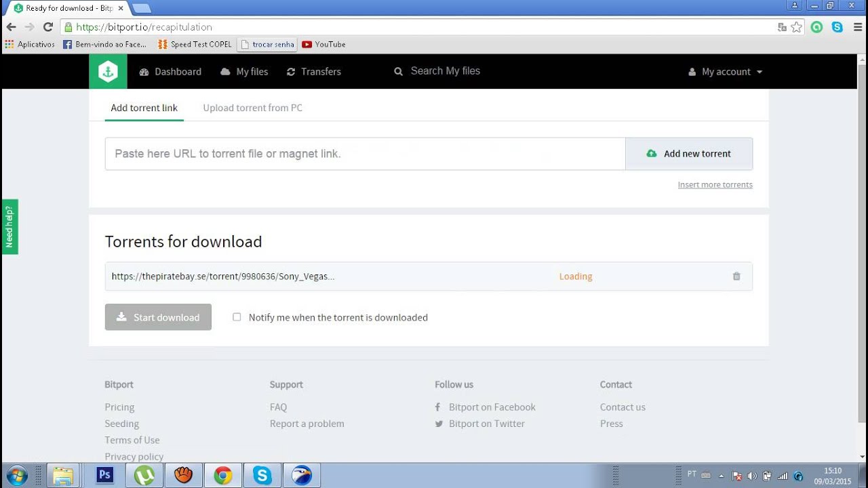868x488 pixels.
Task: Open the Need help? side tab
Action: click(x=9, y=226)
